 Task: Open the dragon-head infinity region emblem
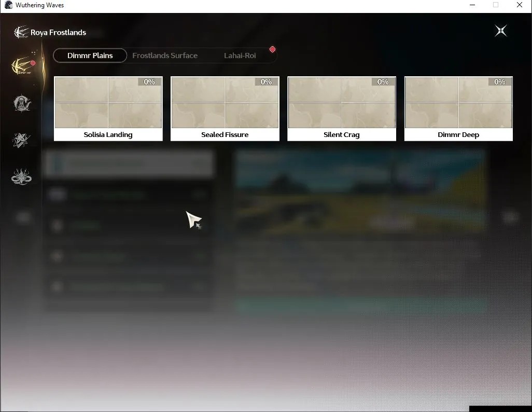[x=21, y=177]
